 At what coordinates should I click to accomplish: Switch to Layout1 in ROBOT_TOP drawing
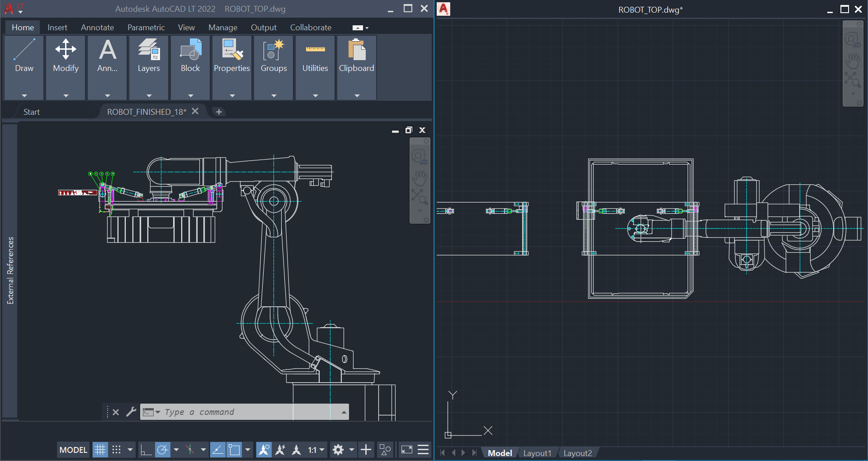(x=537, y=453)
